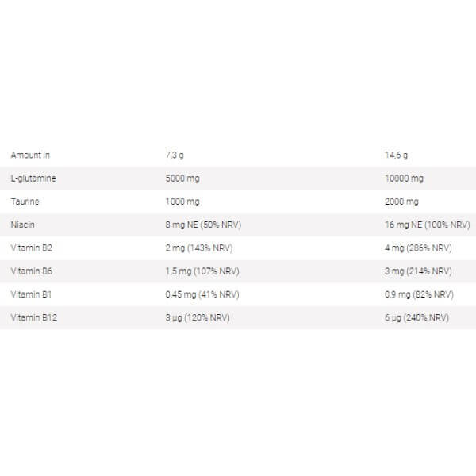Click the "Amount in" row label

coord(30,155)
